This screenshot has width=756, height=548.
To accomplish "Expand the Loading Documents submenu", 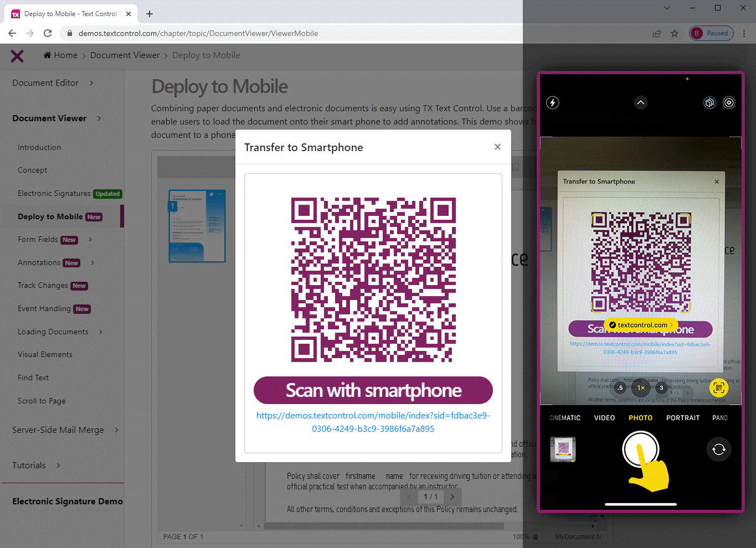I will [101, 332].
